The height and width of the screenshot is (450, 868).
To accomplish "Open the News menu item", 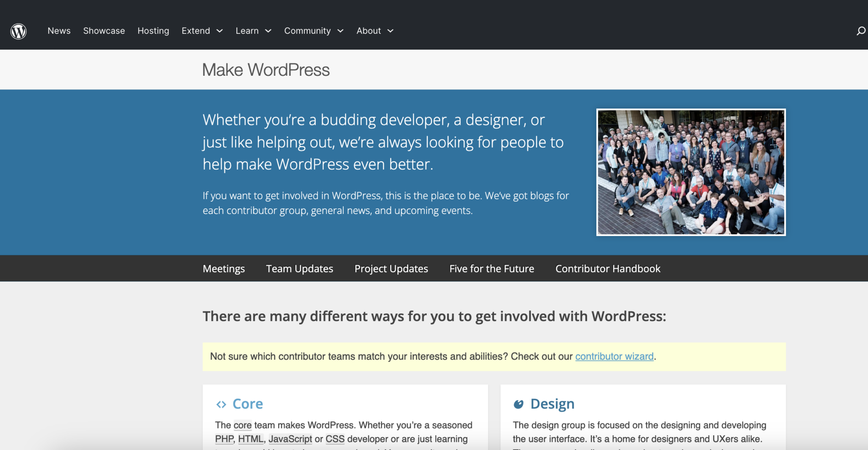I will click(59, 31).
